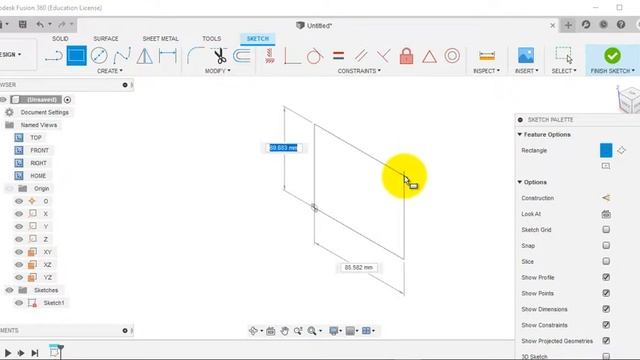
Task: Select the Line tool in Create
Action: click(53, 56)
